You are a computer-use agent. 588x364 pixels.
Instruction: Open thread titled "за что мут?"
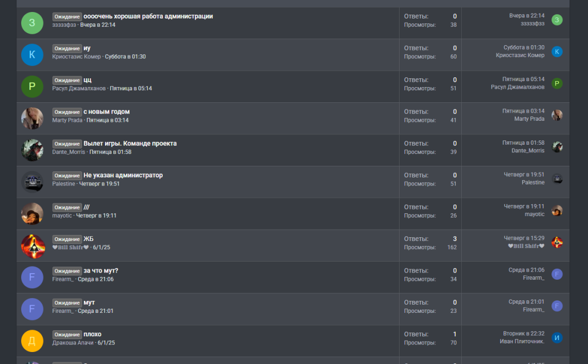pyautogui.click(x=101, y=270)
